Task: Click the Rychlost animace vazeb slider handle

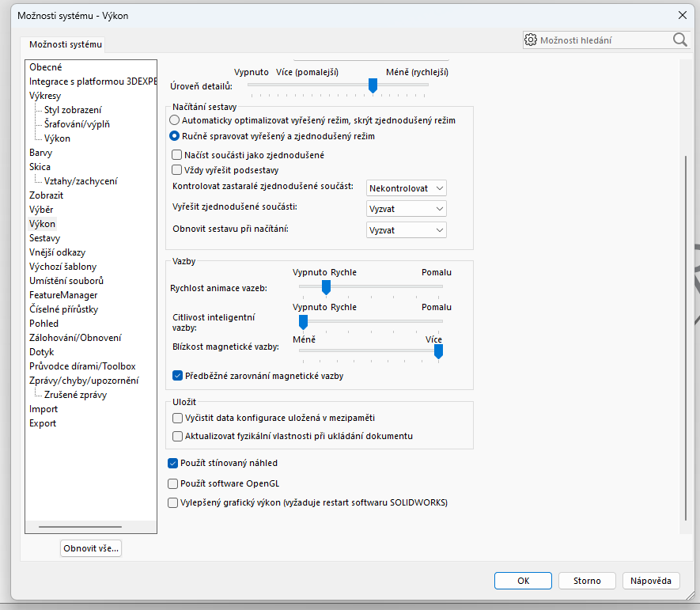Action: [325, 286]
